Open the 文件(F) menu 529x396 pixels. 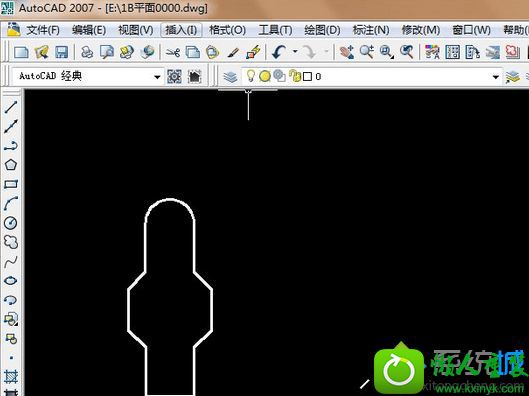click(x=43, y=30)
